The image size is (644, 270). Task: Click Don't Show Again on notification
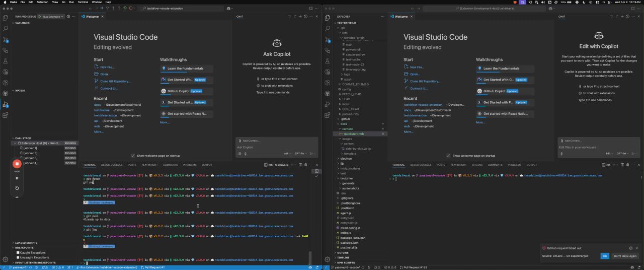tap(625, 256)
